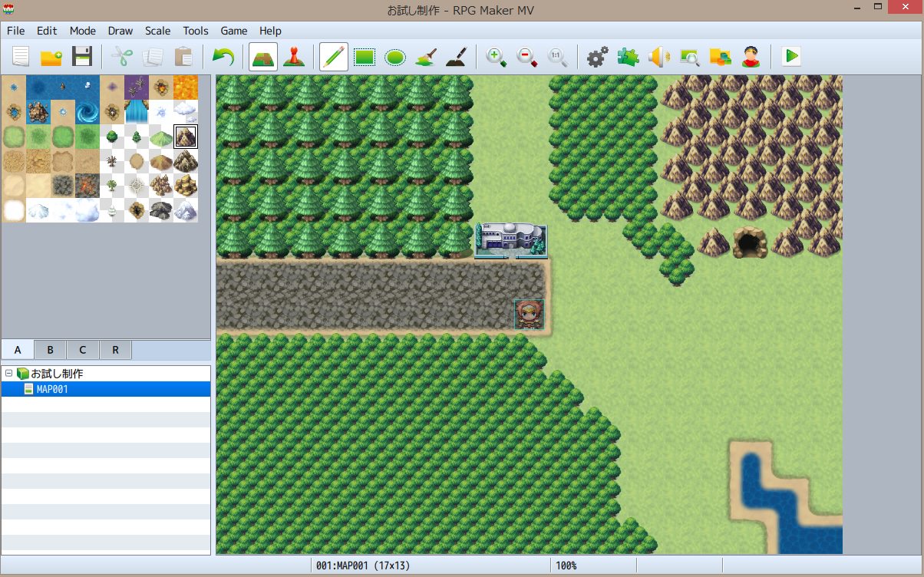Pick the purple swamp tile with dead trees
Screen dimensions: 924x577
(137, 87)
